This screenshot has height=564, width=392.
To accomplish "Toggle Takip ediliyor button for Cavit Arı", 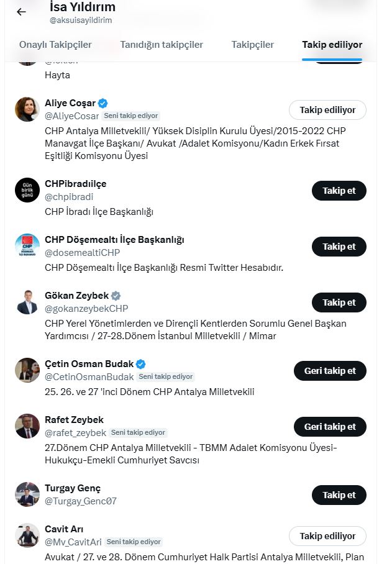I will pyautogui.click(x=327, y=536).
